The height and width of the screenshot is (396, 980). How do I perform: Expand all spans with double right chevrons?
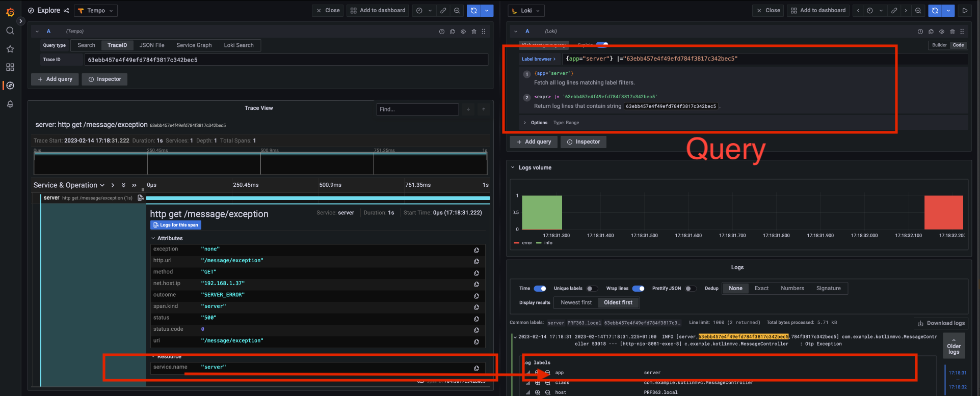click(134, 185)
